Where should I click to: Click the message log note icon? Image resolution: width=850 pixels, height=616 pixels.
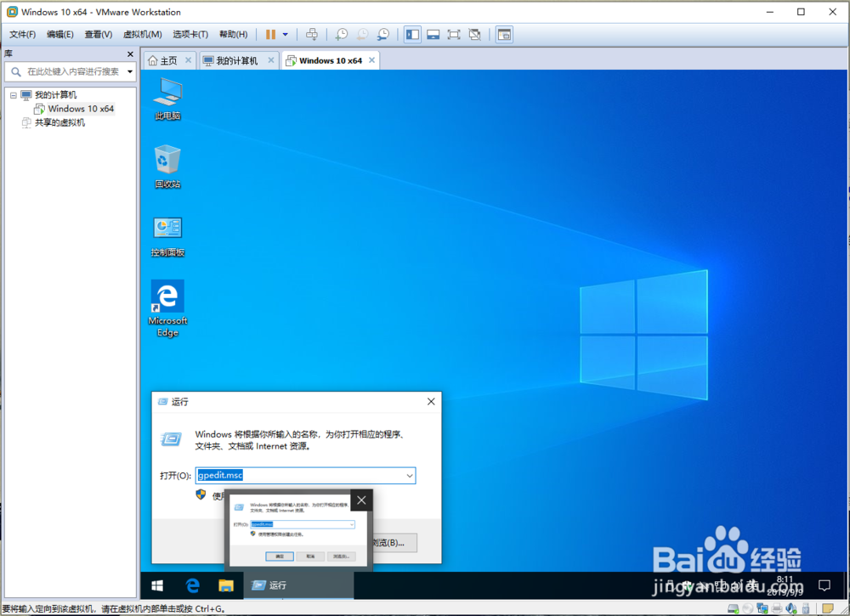point(827,608)
